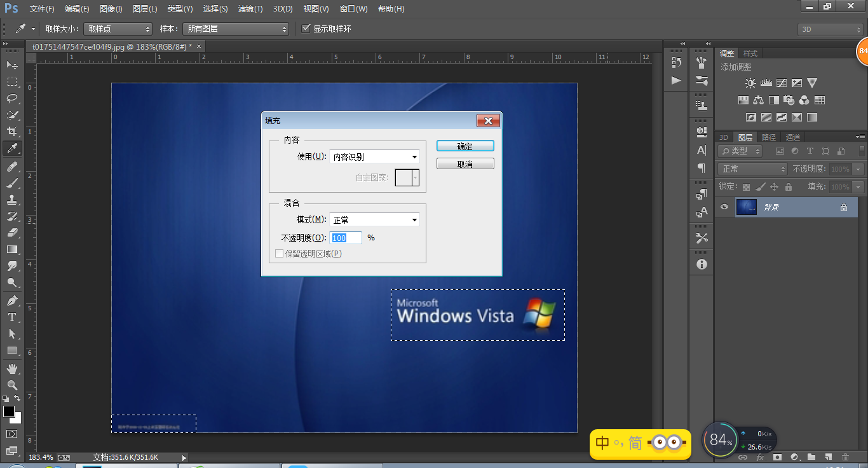Toggle type layer filter icon
The image size is (868, 468).
click(x=810, y=151)
